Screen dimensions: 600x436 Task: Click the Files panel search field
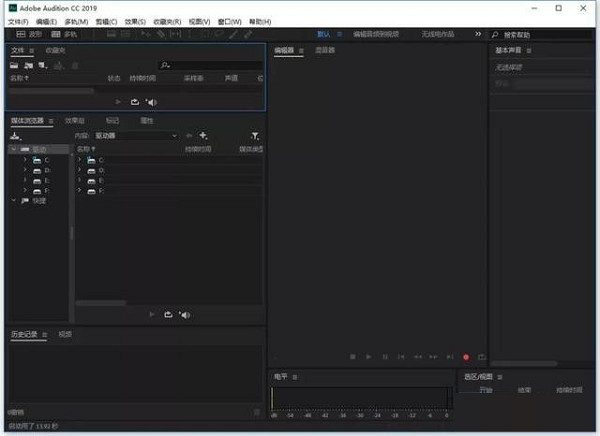click(x=211, y=65)
